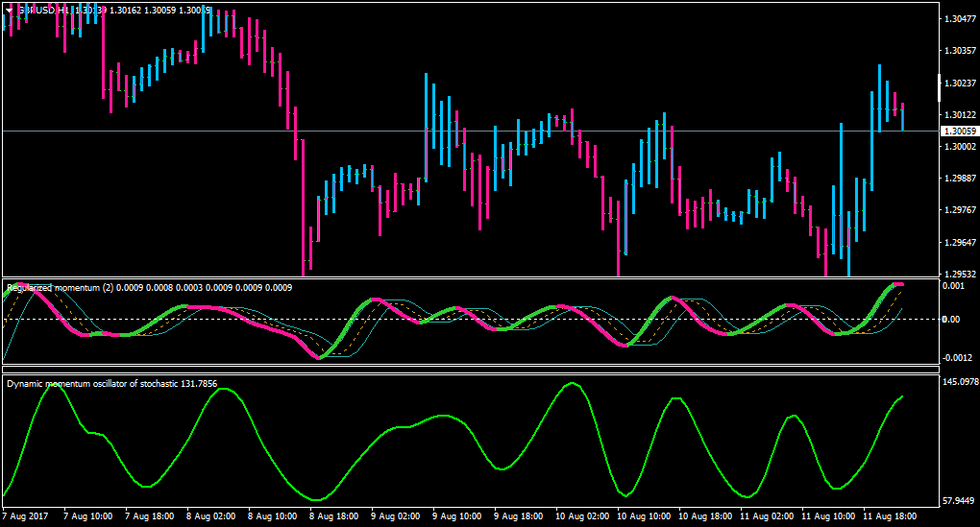Image resolution: width=980 pixels, height=527 pixels.
Task: Click the 57.9449 oscillator scale value
Action: 960,501
